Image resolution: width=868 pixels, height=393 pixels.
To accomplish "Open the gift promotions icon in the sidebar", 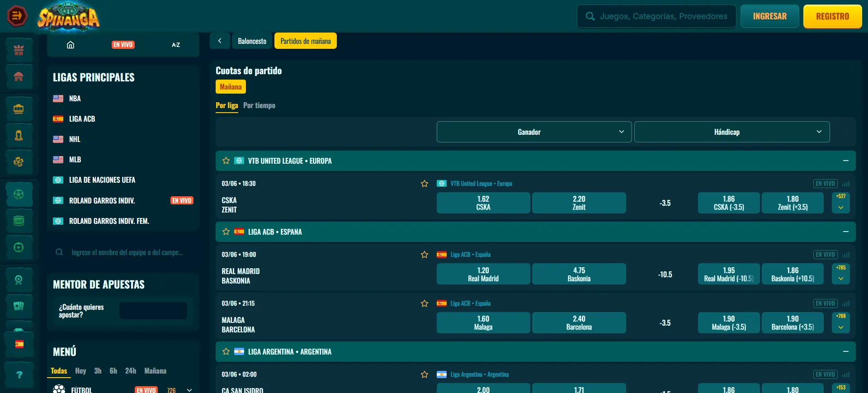I will coord(19,50).
